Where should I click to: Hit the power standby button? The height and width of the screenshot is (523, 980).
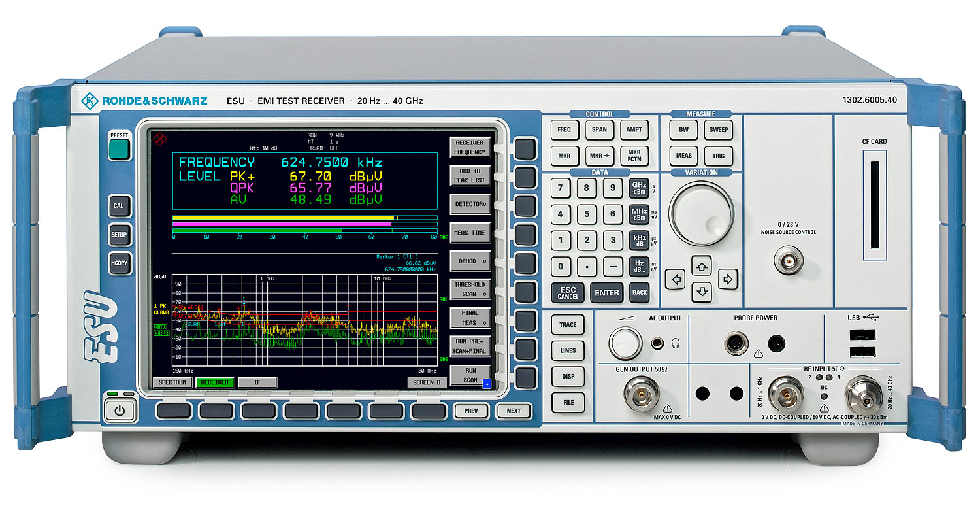pyautogui.click(x=119, y=411)
